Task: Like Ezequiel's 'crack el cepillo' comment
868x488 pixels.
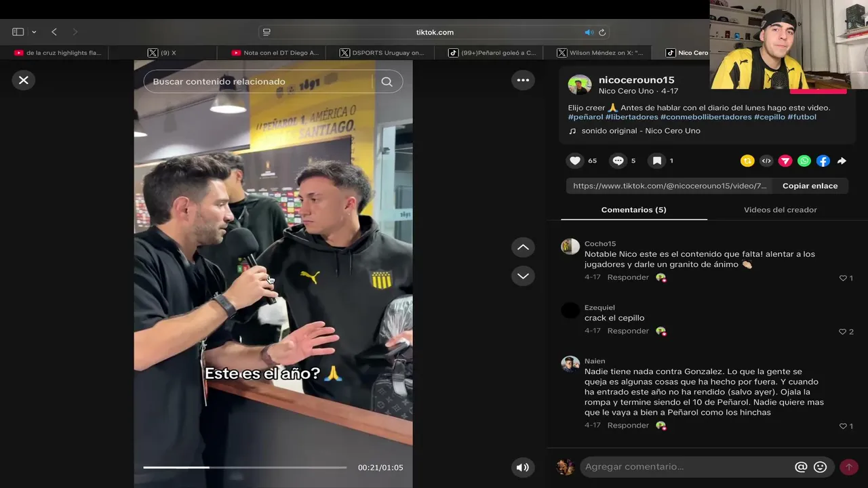Action: pyautogui.click(x=844, y=331)
